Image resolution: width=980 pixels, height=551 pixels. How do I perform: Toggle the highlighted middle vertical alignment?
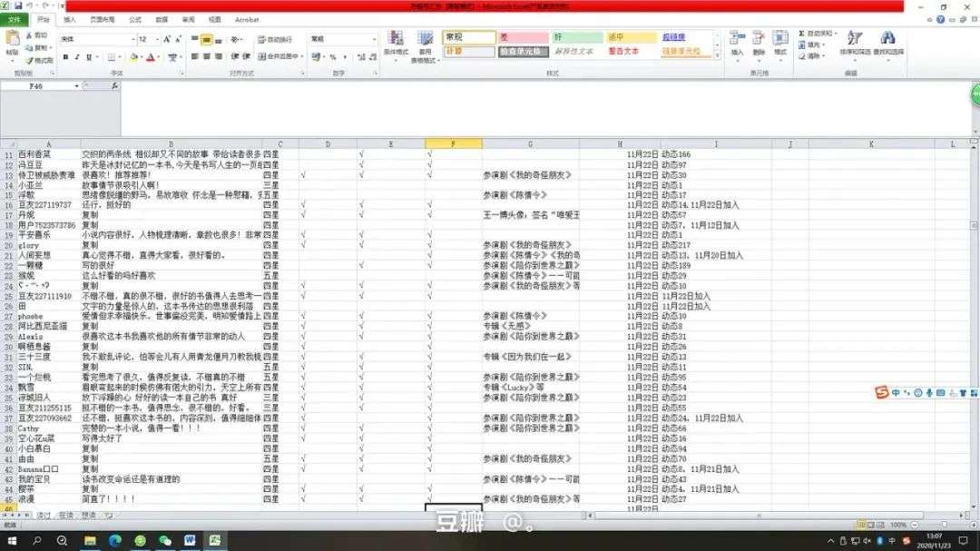point(206,39)
